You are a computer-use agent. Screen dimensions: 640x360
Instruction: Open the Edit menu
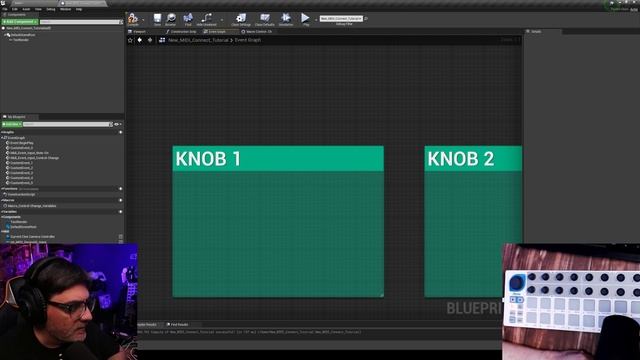click(15, 9)
